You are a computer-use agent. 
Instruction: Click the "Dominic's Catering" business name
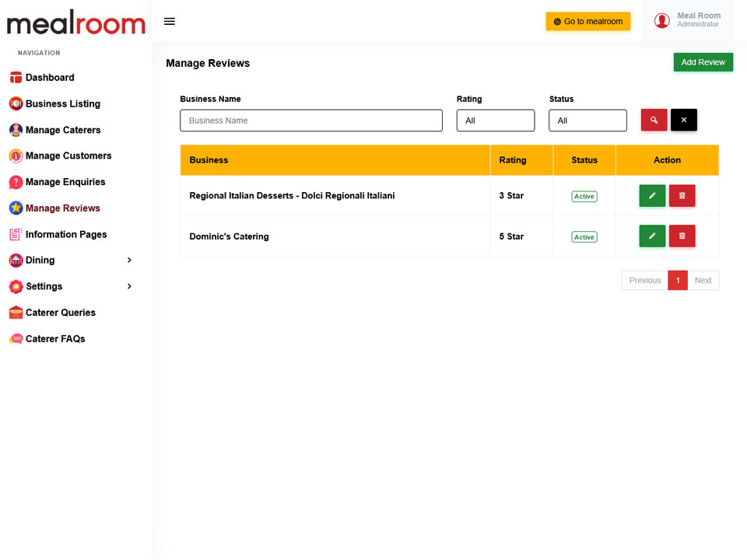229,236
